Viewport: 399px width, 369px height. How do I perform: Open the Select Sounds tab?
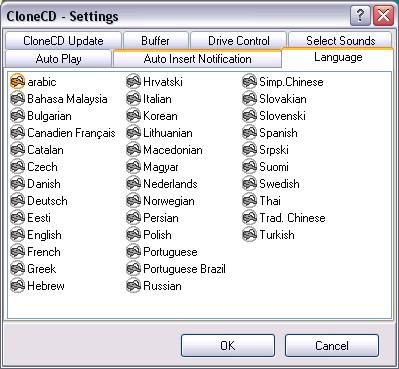340,41
